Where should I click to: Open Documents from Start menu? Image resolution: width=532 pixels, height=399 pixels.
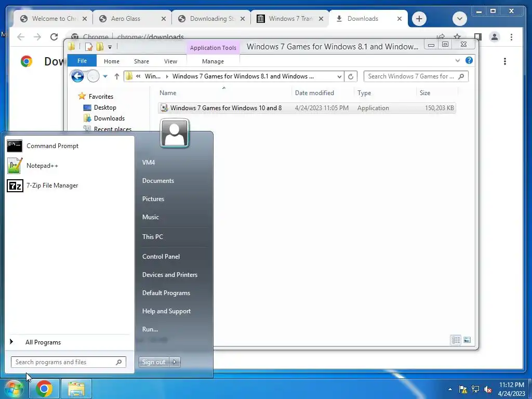pyautogui.click(x=158, y=181)
